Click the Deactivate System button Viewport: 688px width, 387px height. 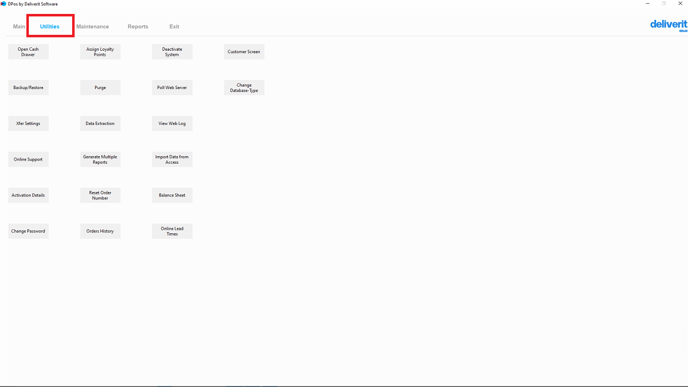click(x=172, y=52)
